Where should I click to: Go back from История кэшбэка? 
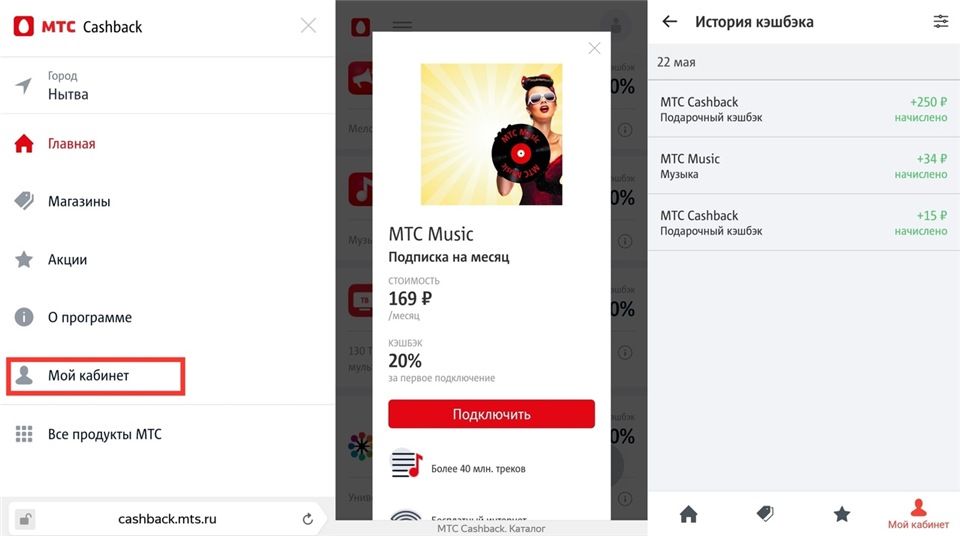(x=669, y=21)
